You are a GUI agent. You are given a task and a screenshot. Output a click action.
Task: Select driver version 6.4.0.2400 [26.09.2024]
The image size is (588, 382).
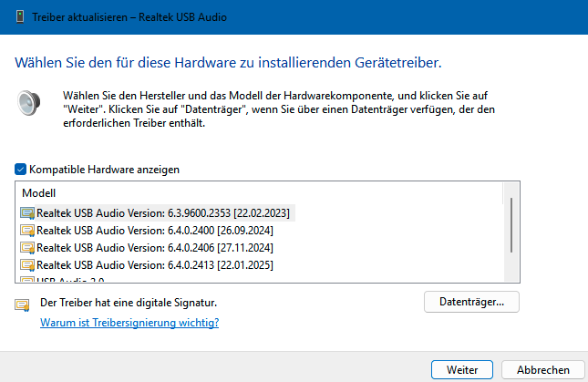click(x=155, y=230)
